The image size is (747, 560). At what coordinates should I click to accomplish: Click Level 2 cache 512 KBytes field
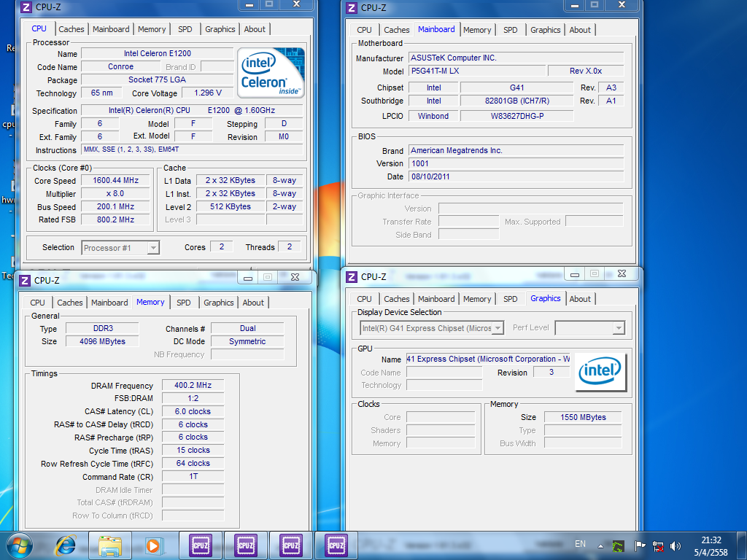[x=231, y=206]
